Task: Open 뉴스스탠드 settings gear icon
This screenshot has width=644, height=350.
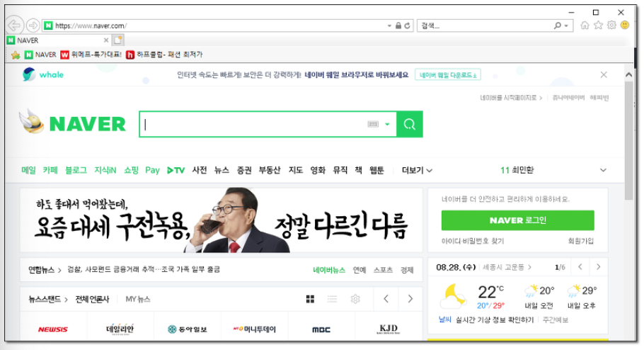Action: pos(355,299)
